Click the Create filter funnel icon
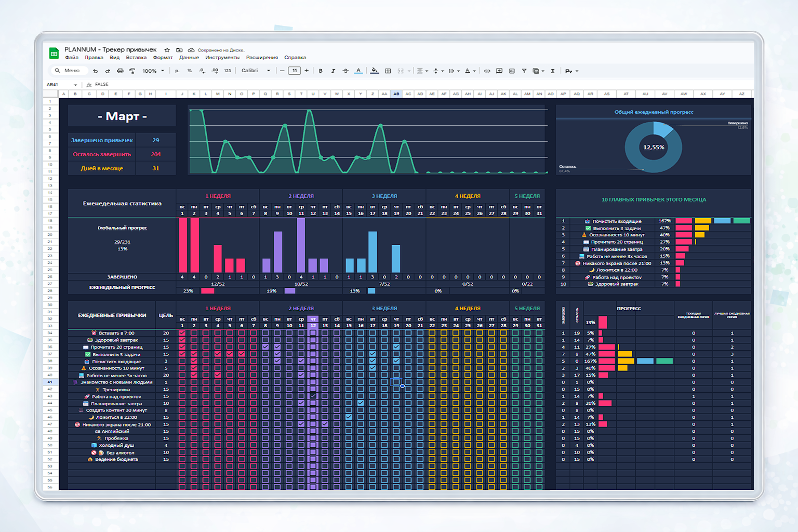 [524, 71]
